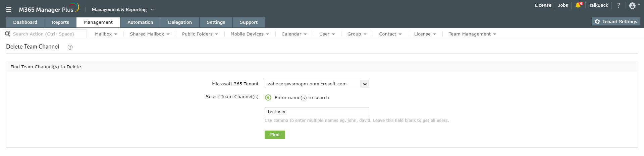Click the notification bell icon

578,5
